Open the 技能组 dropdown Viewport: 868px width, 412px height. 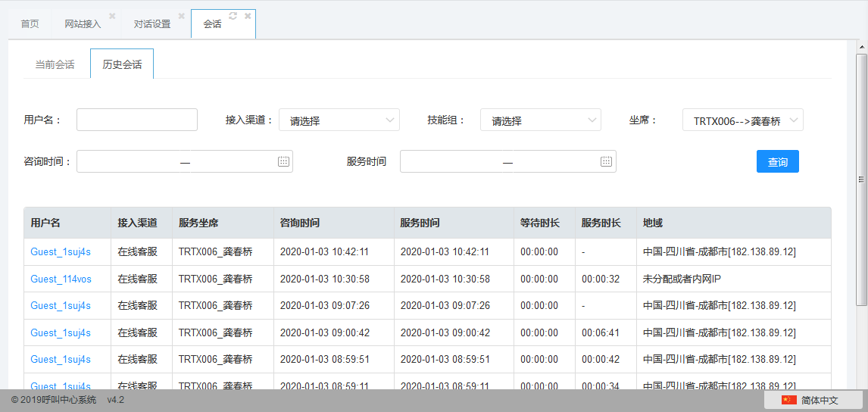tap(540, 120)
